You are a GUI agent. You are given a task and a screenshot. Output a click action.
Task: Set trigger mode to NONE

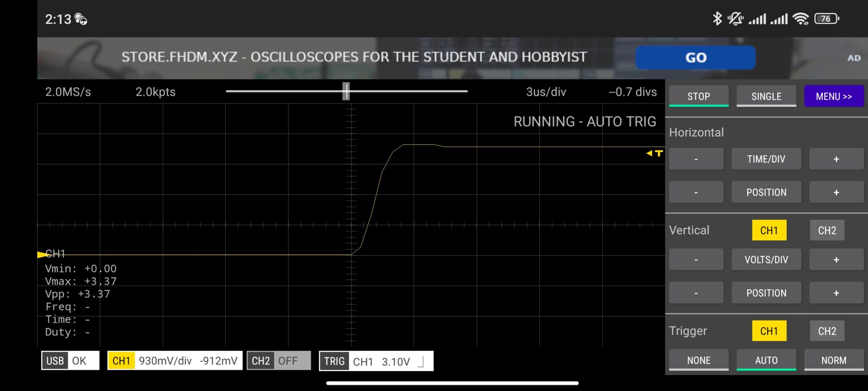(x=698, y=360)
